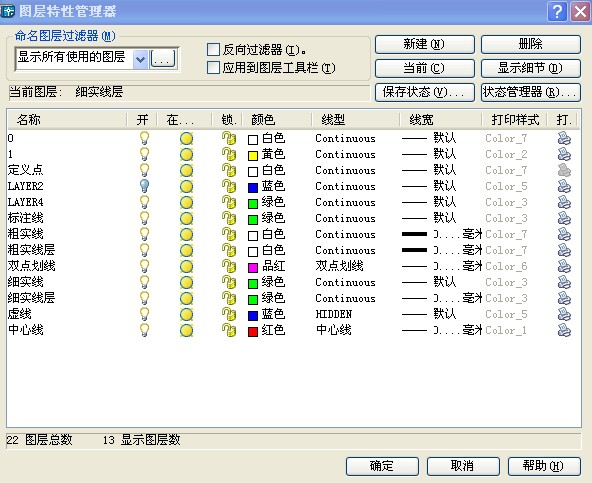Viewport: 592px width, 483px height.
Task: Open the blue color swatch for LAYER2
Action: pos(253,187)
